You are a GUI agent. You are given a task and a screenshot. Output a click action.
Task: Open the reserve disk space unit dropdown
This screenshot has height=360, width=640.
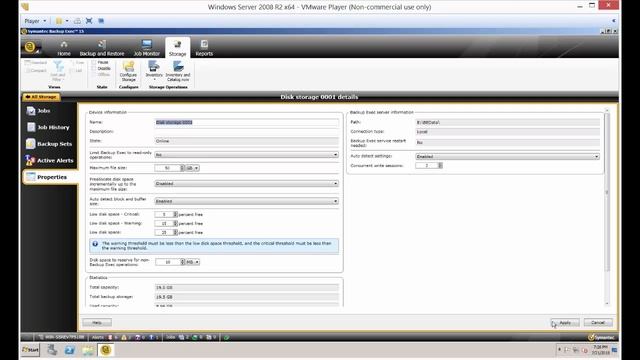pyautogui.click(x=193, y=262)
